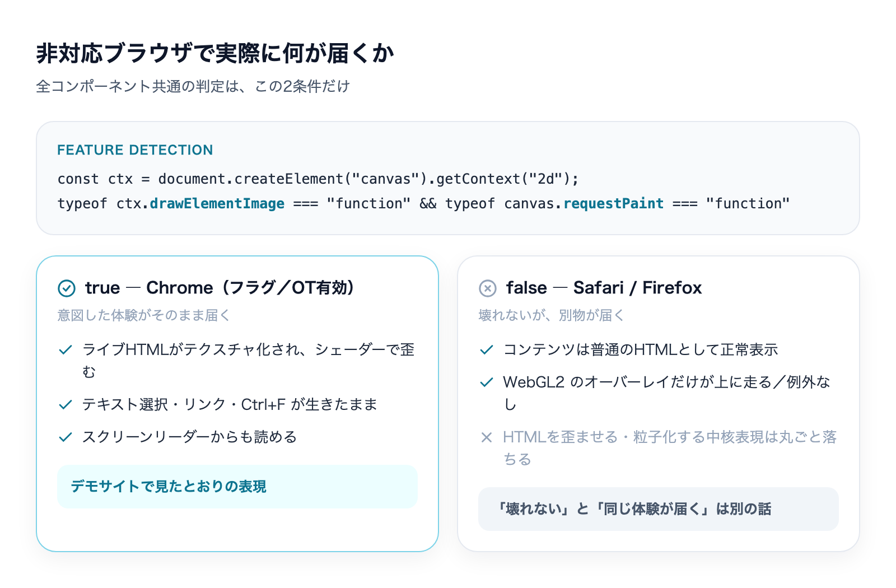Viewport: 896px width, 588px height.
Task: Click the text 'WebGL2 のオーバーレイだけが上に走る'
Action: (637, 382)
